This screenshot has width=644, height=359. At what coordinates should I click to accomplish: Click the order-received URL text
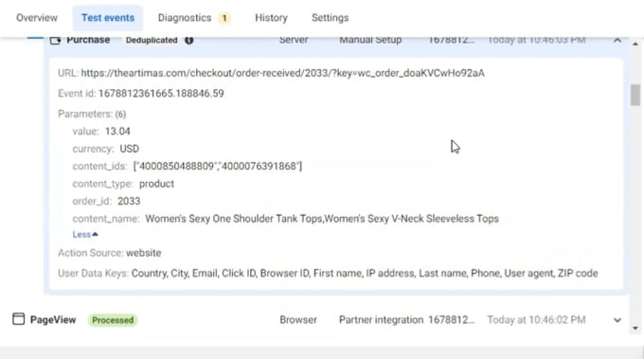coord(282,73)
